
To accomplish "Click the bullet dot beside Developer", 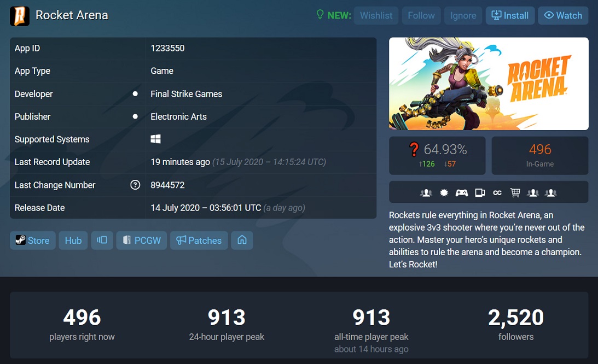I will (x=135, y=94).
